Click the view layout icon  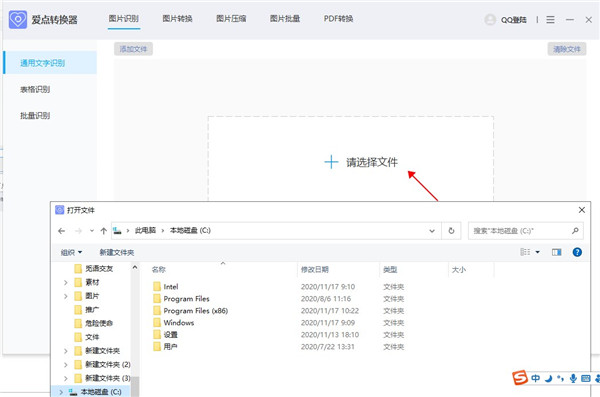525,252
